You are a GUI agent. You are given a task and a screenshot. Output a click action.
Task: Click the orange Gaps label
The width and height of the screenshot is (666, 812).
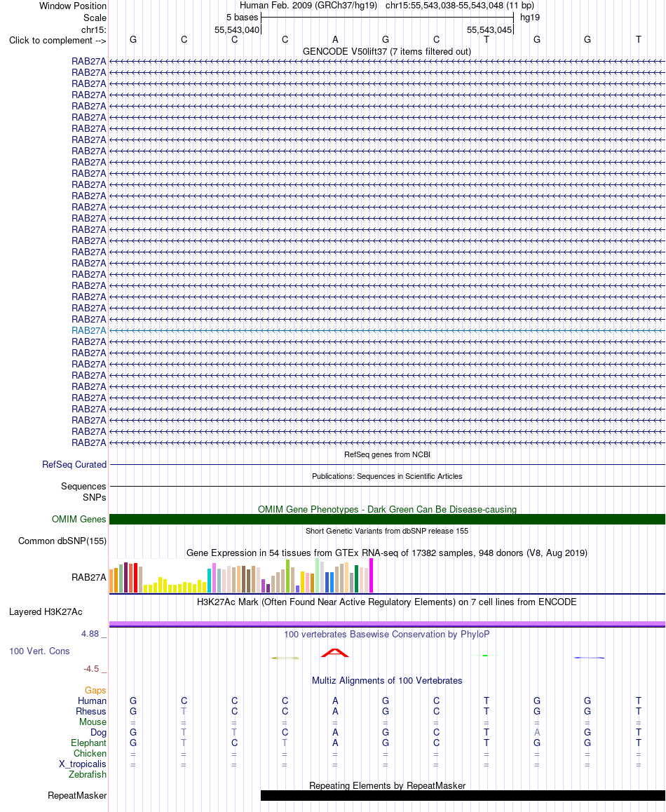[x=95, y=690]
